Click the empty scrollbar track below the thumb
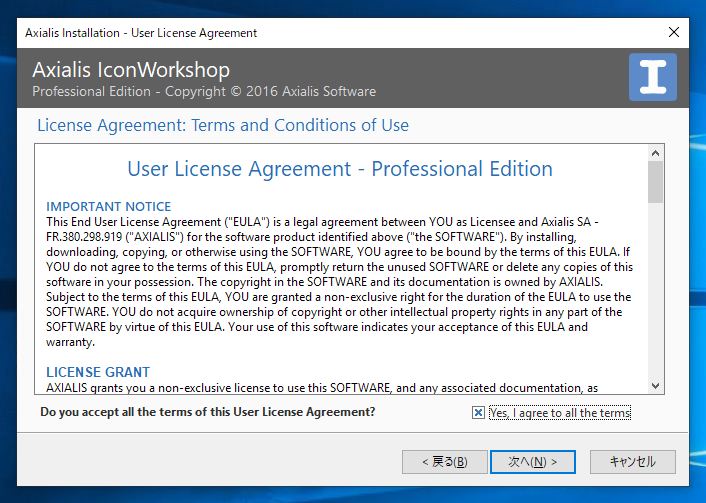 pos(656,290)
